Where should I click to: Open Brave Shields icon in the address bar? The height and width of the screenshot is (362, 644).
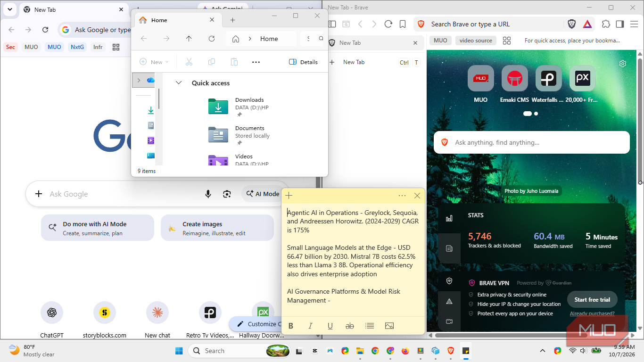pos(572,24)
